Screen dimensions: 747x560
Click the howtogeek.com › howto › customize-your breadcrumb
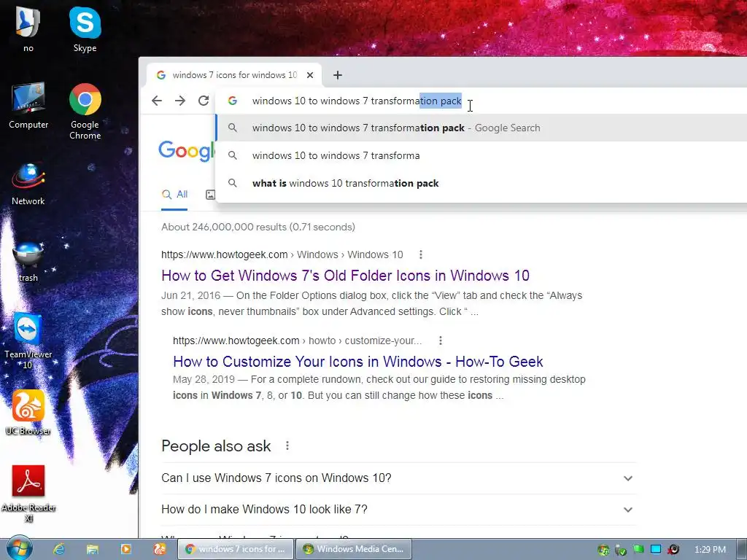coord(298,341)
